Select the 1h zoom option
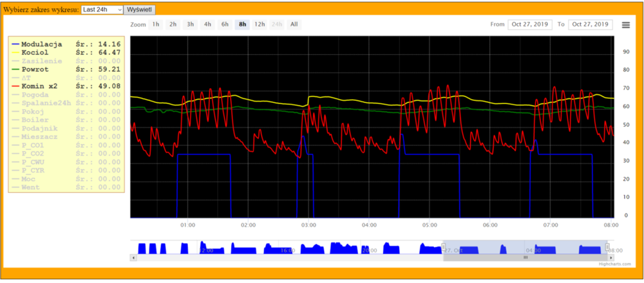The image size is (644, 283). click(x=155, y=24)
